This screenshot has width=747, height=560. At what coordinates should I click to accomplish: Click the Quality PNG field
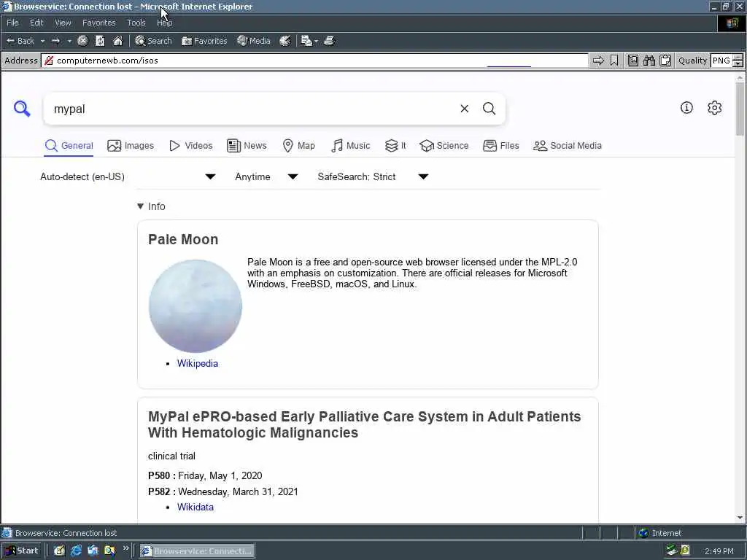pos(721,61)
